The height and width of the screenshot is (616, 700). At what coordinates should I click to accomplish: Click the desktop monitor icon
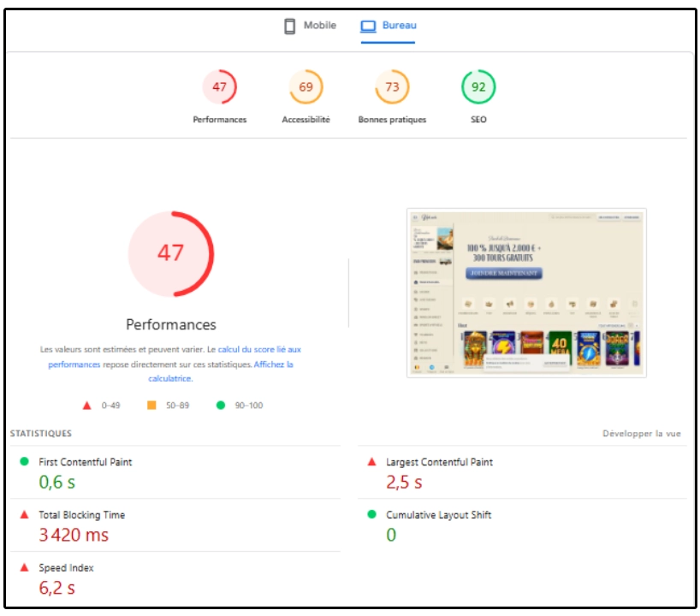[x=368, y=27]
